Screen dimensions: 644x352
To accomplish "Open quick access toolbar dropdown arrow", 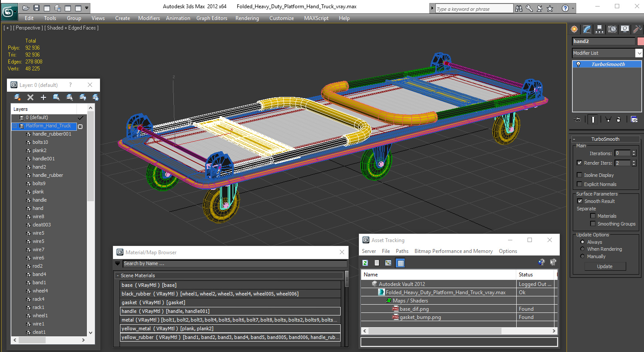I will click(87, 8).
